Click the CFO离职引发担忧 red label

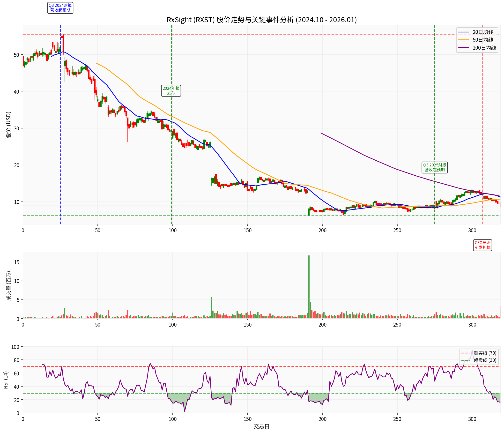pos(482,245)
